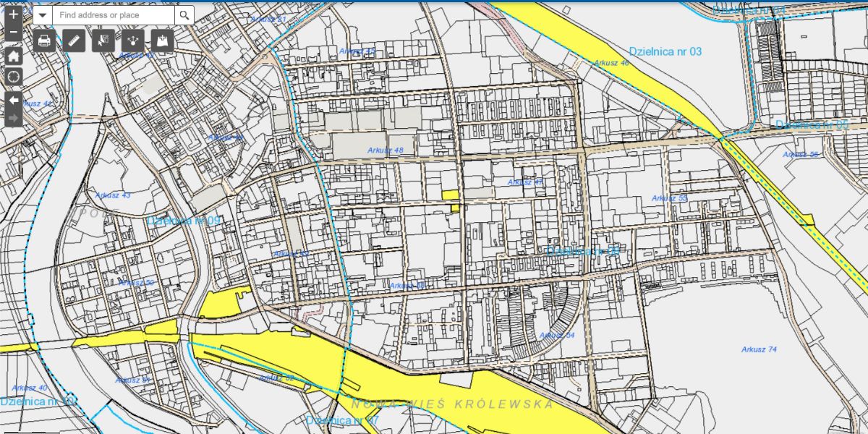Open the Add Data tool
The image size is (868, 434).
point(163,41)
